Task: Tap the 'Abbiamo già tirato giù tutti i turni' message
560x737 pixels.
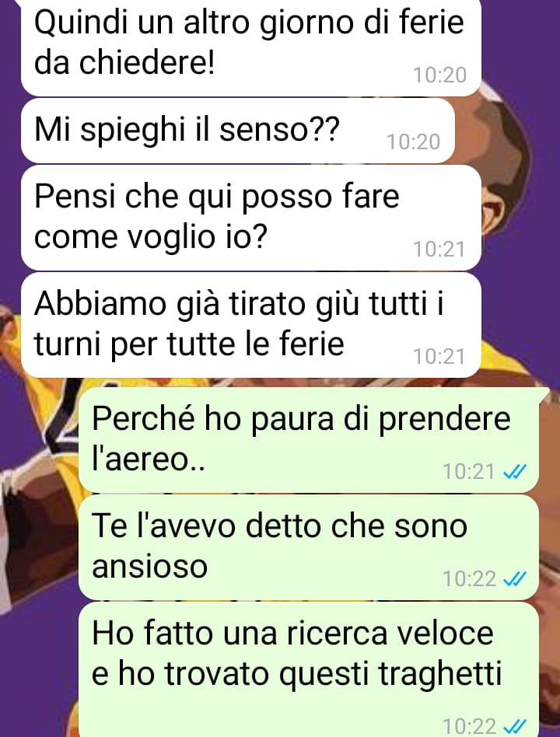Action: coord(251,325)
